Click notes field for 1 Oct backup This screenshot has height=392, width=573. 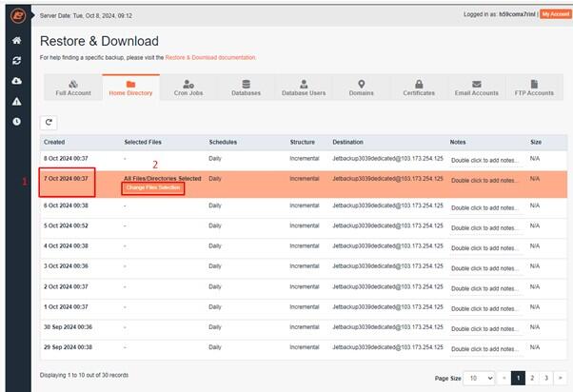tap(485, 308)
